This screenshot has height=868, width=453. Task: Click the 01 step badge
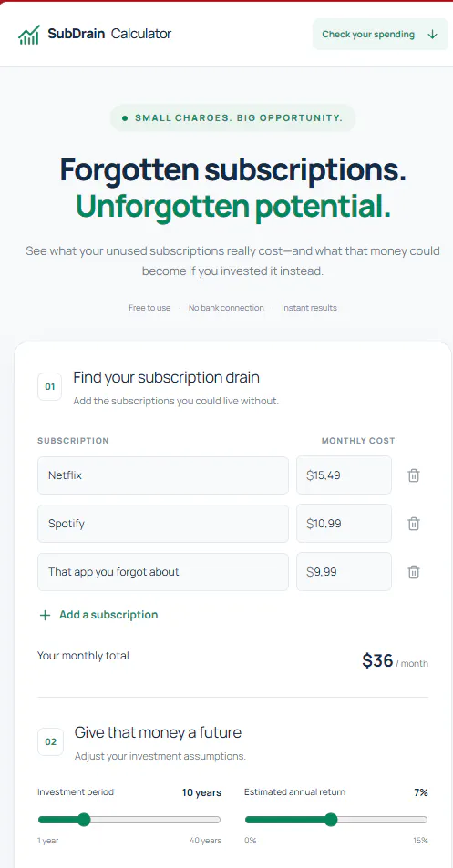(50, 386)
